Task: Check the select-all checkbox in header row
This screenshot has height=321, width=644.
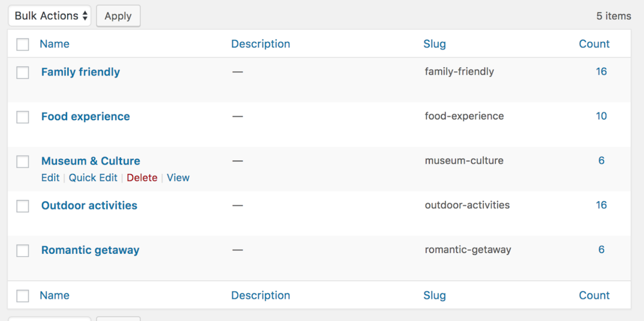Action: pos(22,44)
